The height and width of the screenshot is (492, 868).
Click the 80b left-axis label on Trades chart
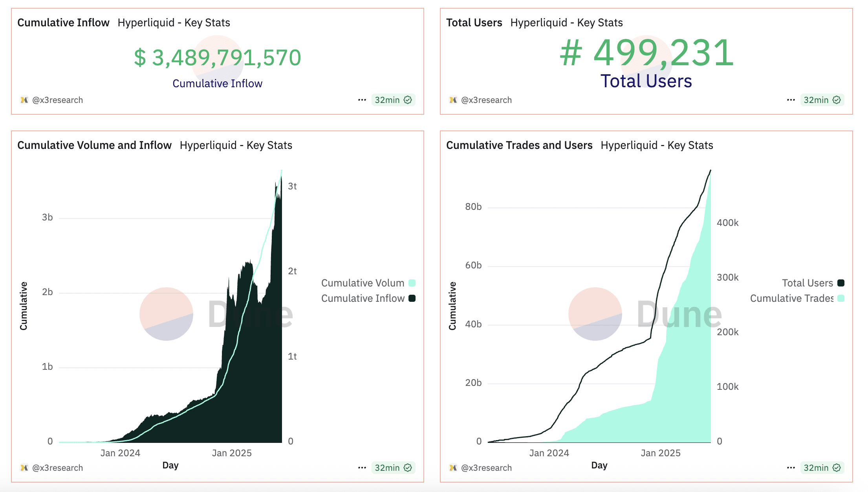pyautogui.click(x=473, y=207)
